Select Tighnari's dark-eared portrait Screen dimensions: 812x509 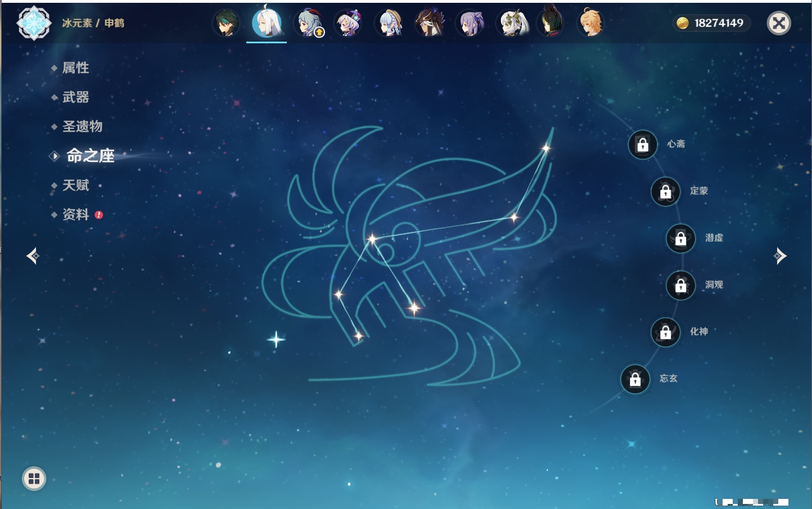point(551,22)
